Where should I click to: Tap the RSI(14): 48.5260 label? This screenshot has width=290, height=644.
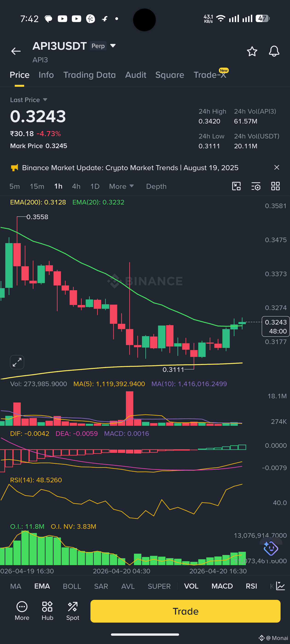(36, 480)
